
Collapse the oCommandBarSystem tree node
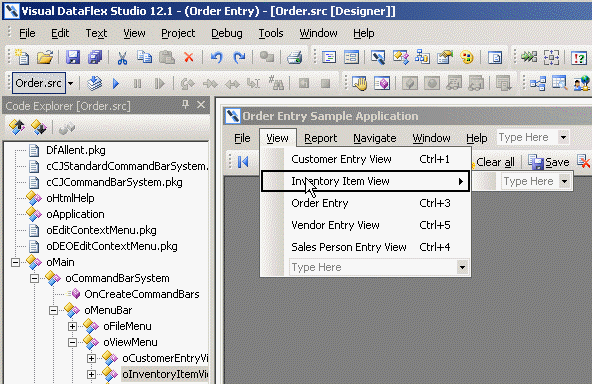click(x=34, y=279)
